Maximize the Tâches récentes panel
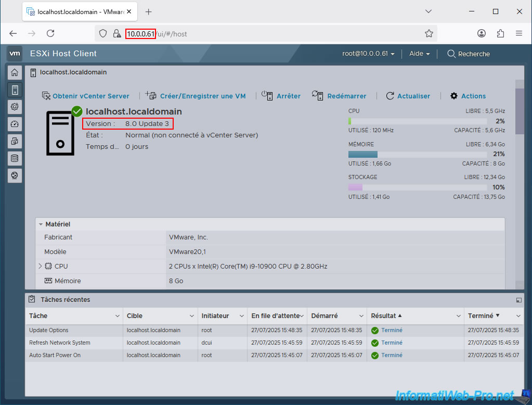This screenshot has height=405, width=532. [x=518, y=300]
